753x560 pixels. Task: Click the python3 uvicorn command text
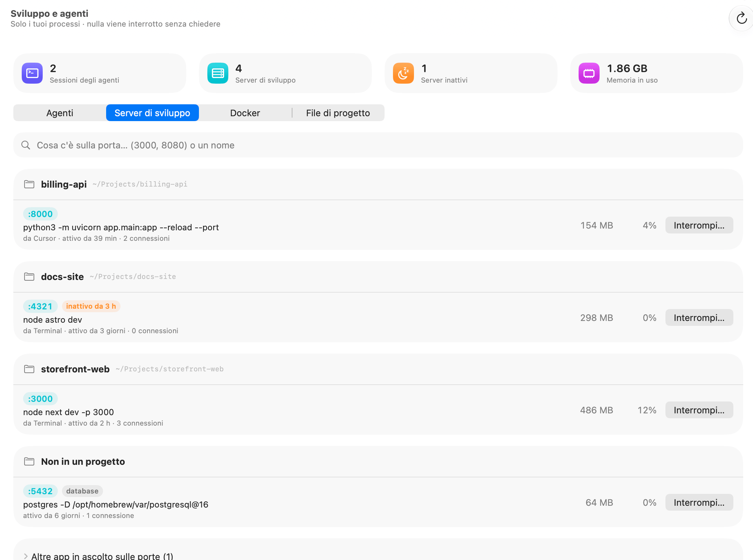click(x=121, y=227)
